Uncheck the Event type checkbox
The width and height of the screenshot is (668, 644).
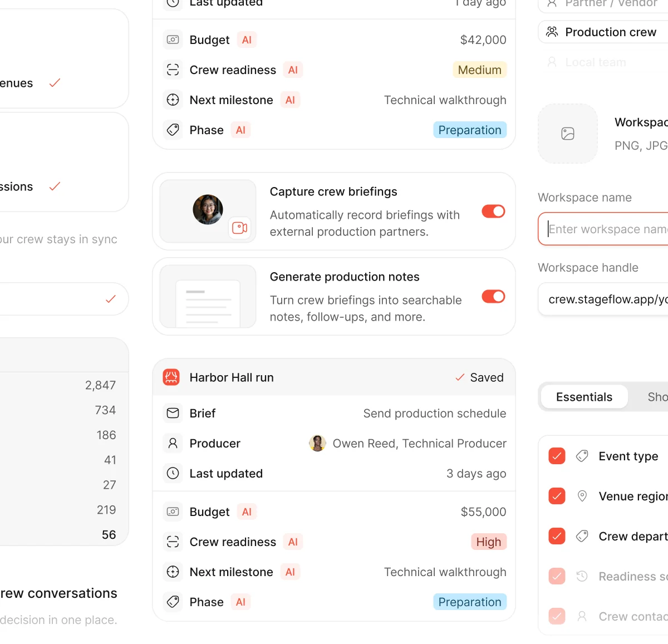557,456
